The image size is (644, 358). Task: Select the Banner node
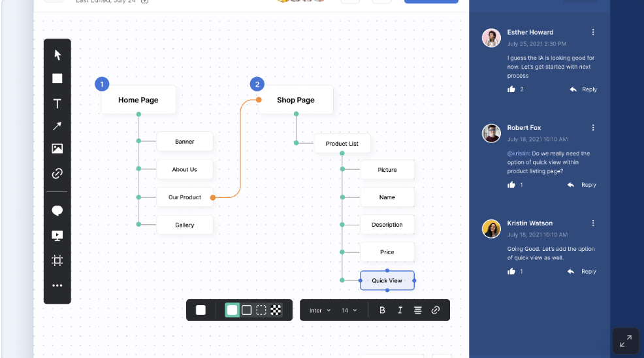click(x=184, y=141)
